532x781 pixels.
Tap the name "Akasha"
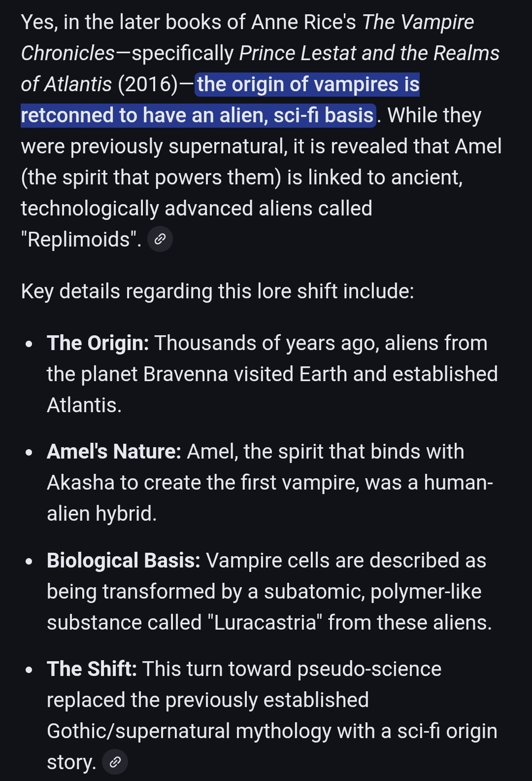pyautogui.click(x=81, y=483)
